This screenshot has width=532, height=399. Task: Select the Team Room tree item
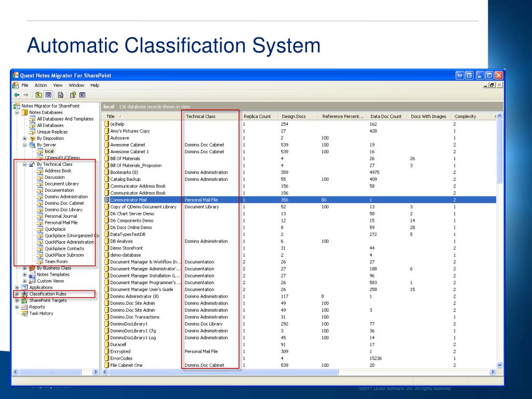pos(56,262)
